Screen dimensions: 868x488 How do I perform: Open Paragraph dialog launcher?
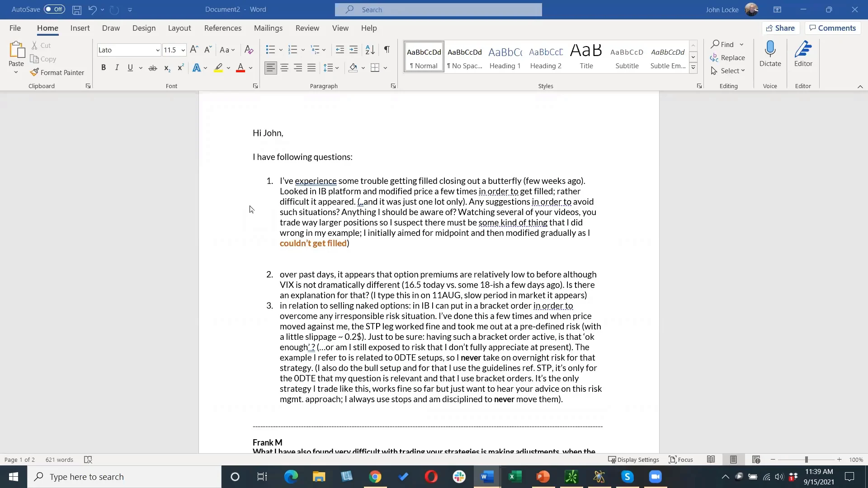pyautogui.click(x=393, y=86)
